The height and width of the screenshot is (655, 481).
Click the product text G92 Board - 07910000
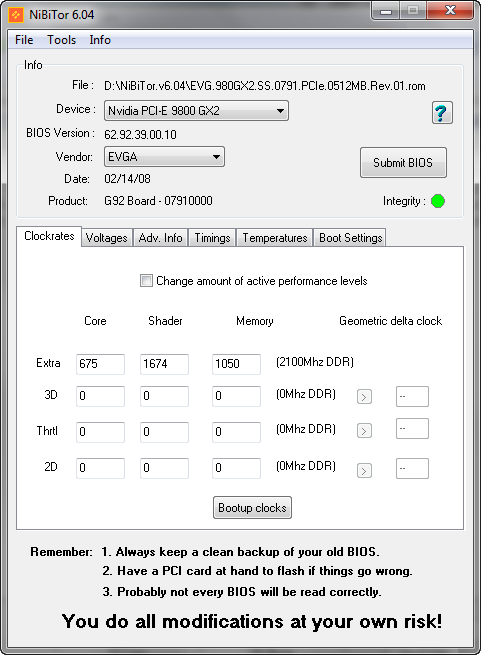pos(158,201)
